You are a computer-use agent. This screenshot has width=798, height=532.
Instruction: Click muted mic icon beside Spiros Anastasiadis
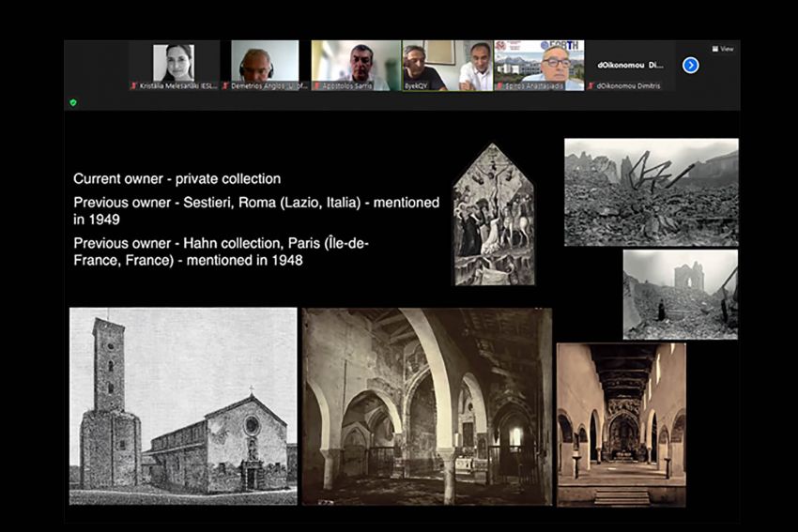499,86
